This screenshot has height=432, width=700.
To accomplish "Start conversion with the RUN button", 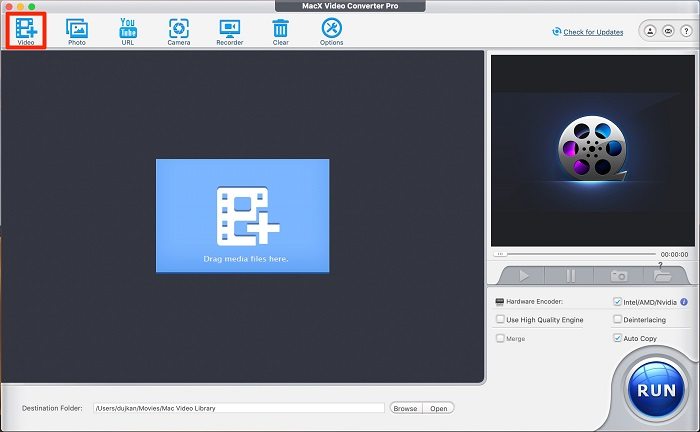I will click(656, 390).
